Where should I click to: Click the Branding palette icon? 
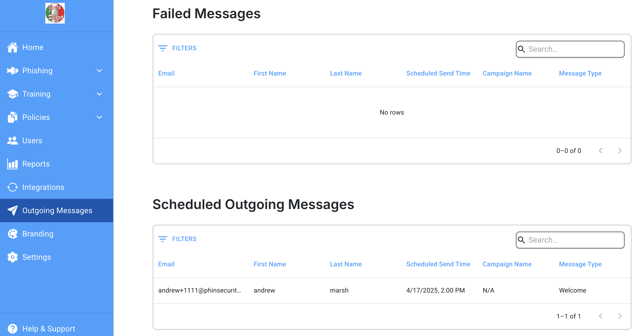(x=13, y=234)
